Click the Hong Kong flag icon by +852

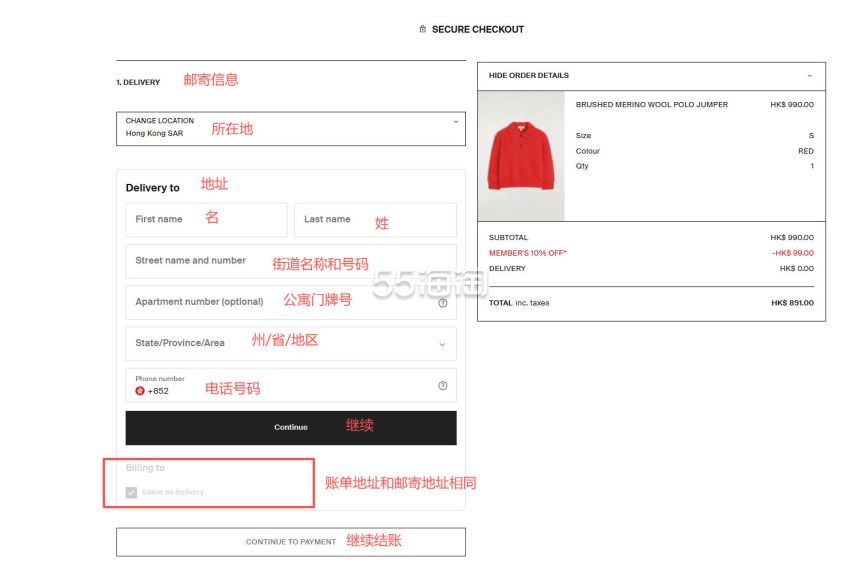[x=140, y=391]
